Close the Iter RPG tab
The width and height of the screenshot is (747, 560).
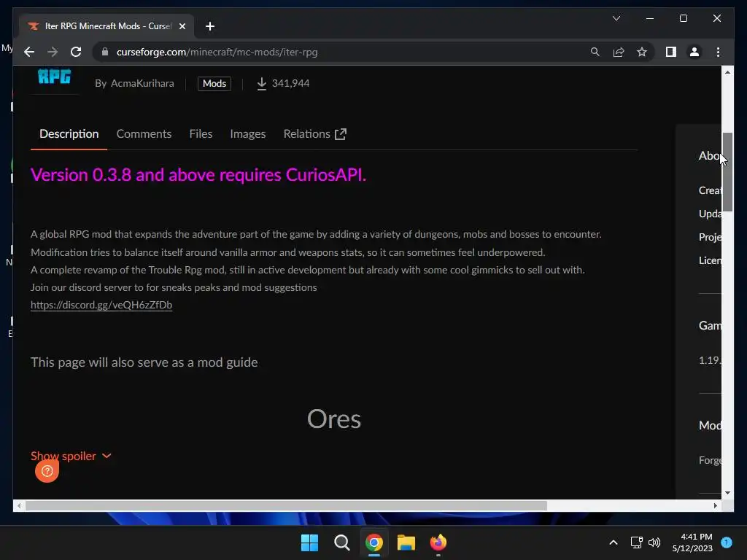pyautogui.click(x=182, y=26)
